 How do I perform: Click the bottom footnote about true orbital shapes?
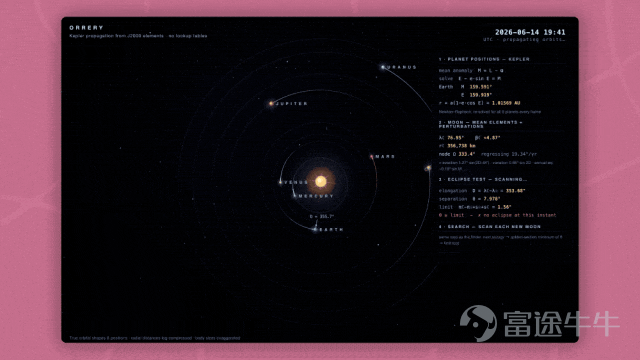[x=155, y=338]
